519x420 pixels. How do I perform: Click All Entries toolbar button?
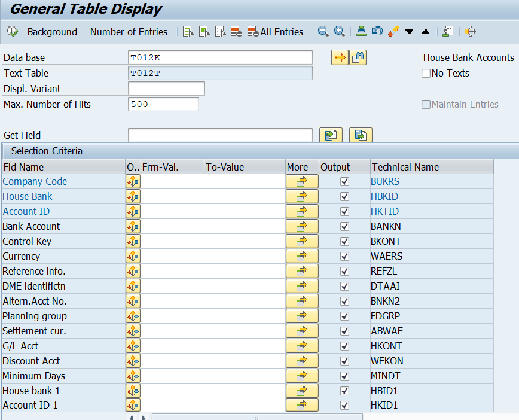[276, 32]
